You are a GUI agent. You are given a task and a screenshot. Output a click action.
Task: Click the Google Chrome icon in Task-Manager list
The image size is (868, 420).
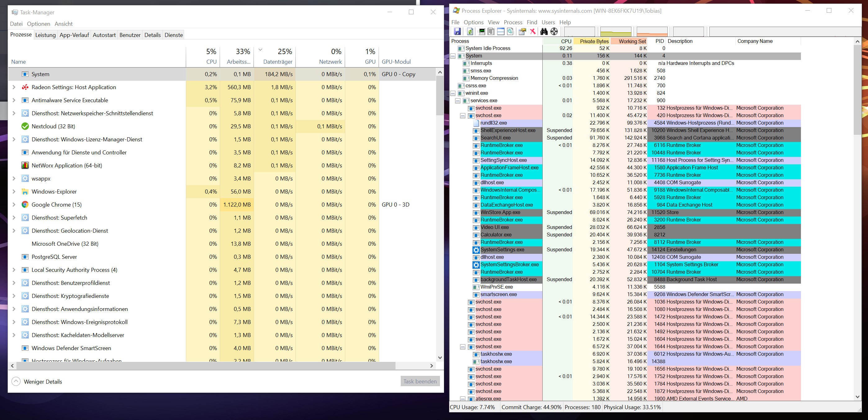[25, 205]
